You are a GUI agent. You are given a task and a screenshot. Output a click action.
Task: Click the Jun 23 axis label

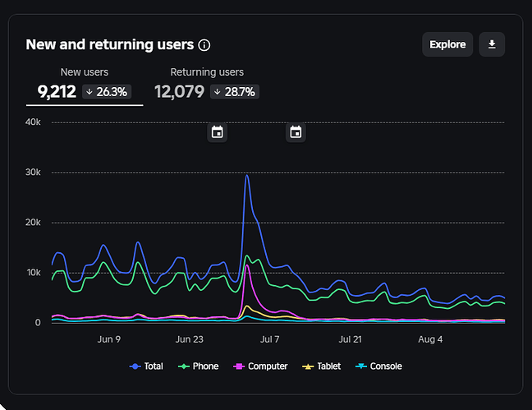[190, 339]
